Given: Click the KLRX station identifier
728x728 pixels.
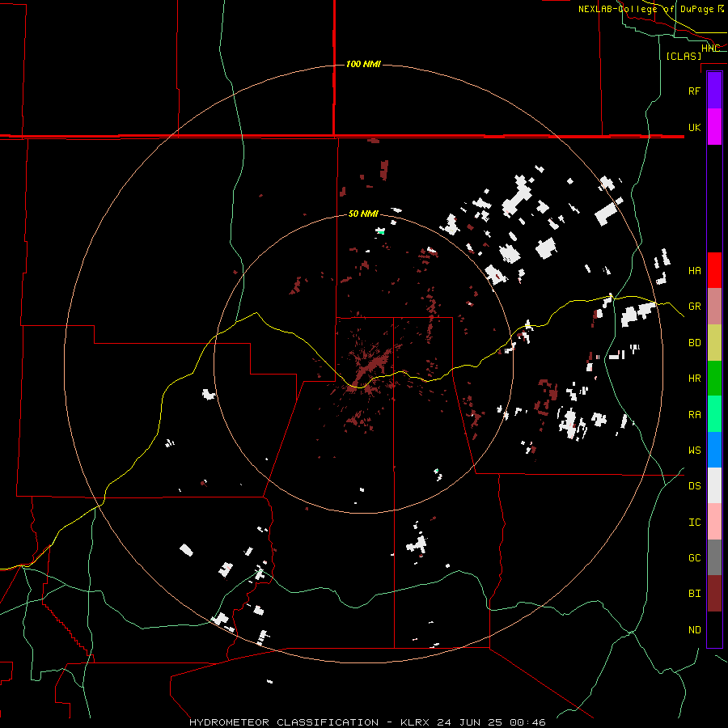Looking at the screenshot, I should pyautogui.click(x=414, y=722).
